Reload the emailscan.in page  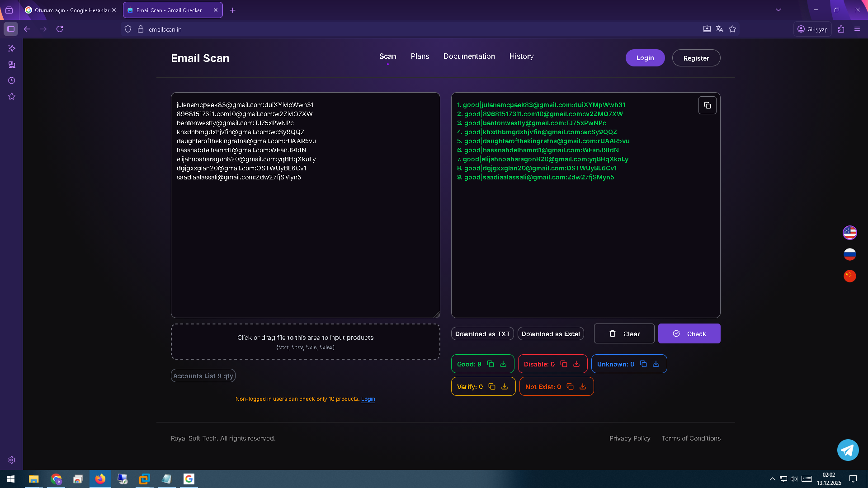click(60, 29)
